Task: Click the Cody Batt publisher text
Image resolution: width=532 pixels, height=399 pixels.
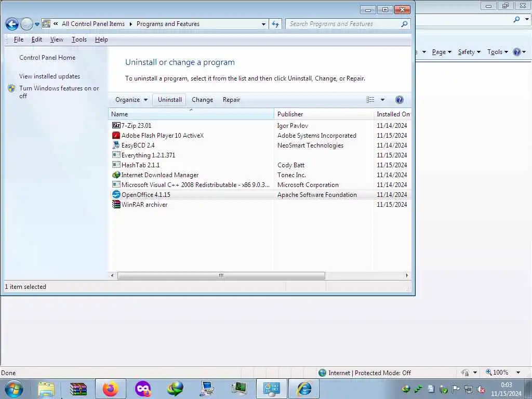Action: point(291,165)
